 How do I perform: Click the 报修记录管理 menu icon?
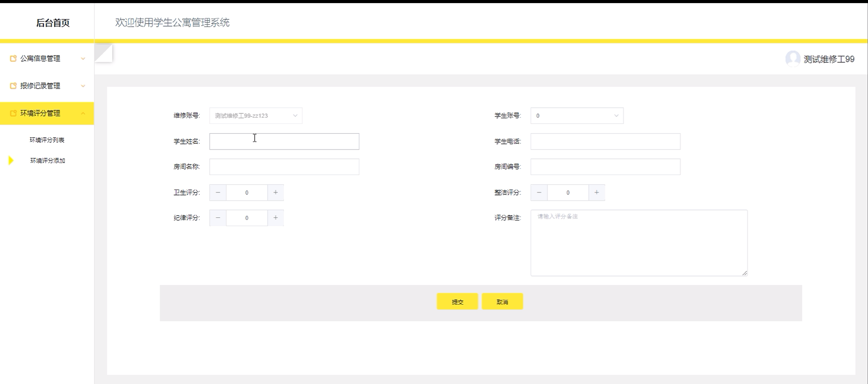coord(13,86)
